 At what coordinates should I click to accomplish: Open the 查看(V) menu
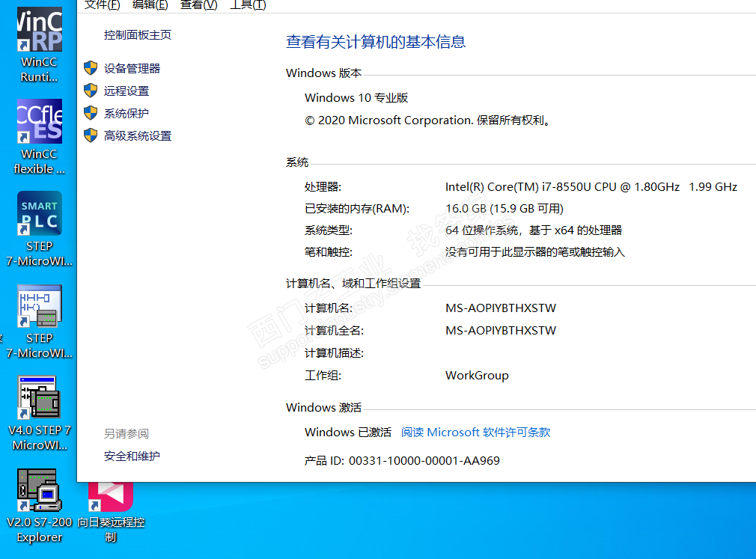tap(198, 5)
